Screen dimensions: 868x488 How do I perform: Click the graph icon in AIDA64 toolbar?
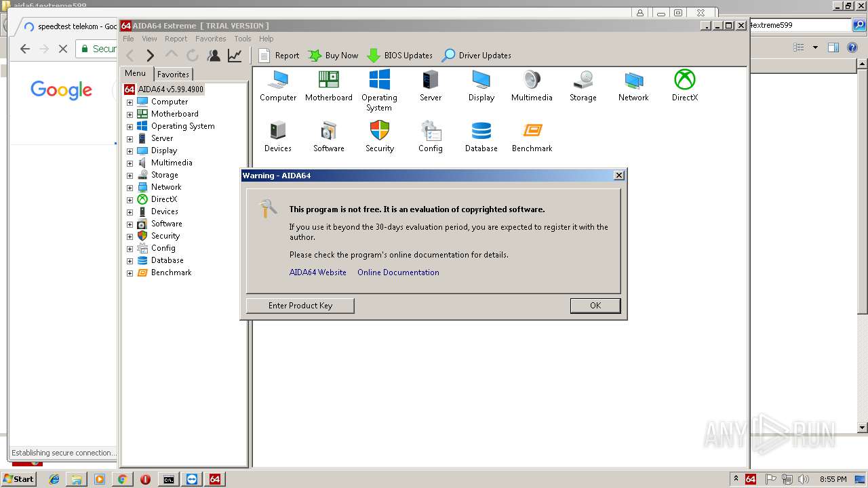coord(235,56)
